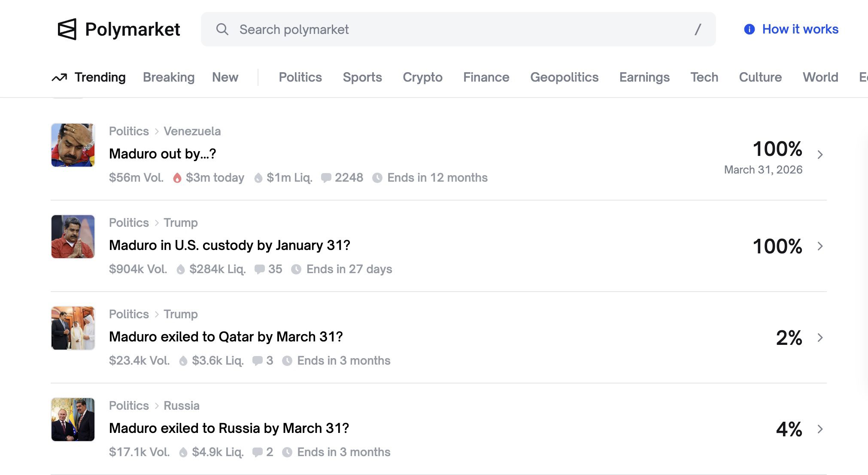Click the Polymarket wordmark
This screenshot has height=475, width=868.
[133, 29]
